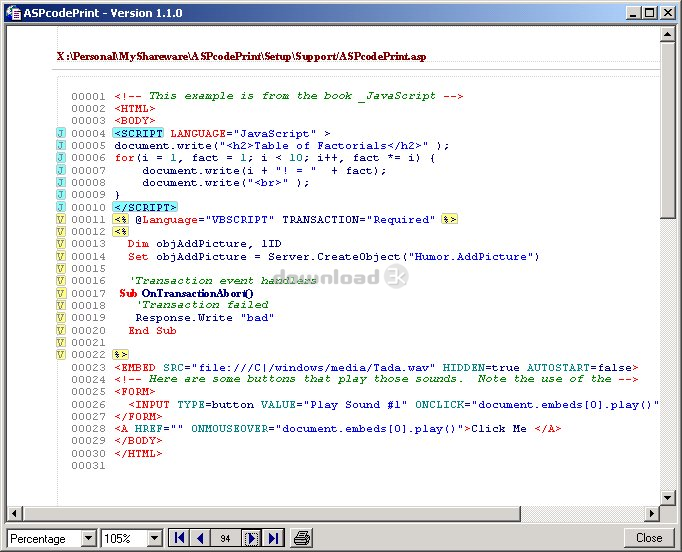Click the V marker on line 00019
The height and width of the screenshot is (552, 682).
point(61,318)
